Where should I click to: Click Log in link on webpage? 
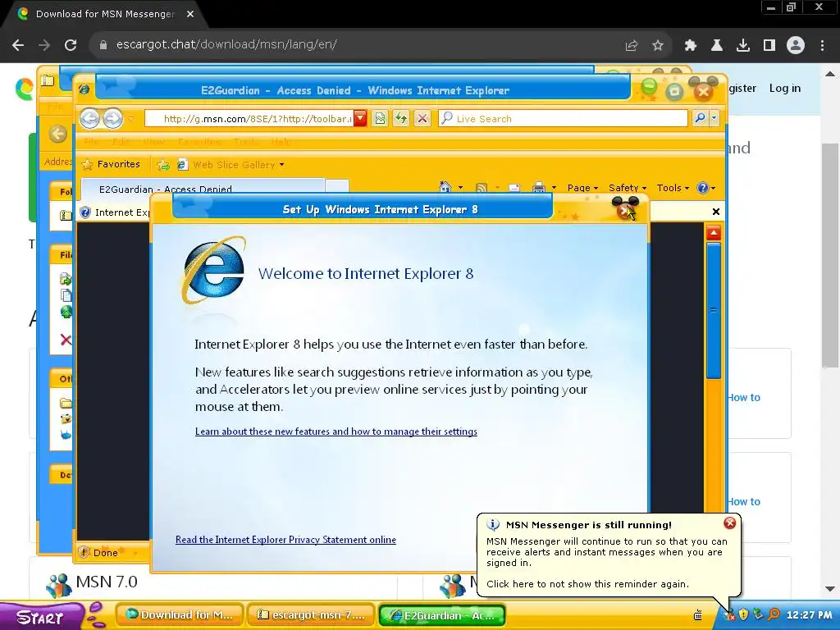(785, 88)
